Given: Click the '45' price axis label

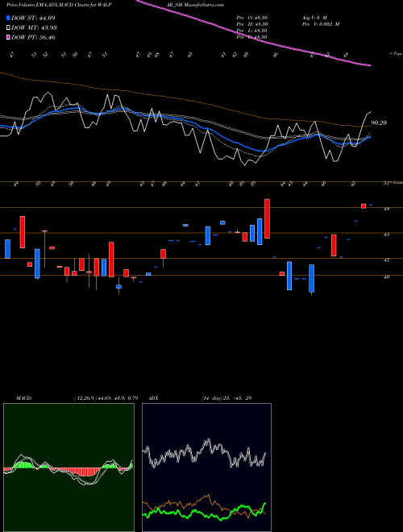Looking at the screenshot, I should (387, 235).
